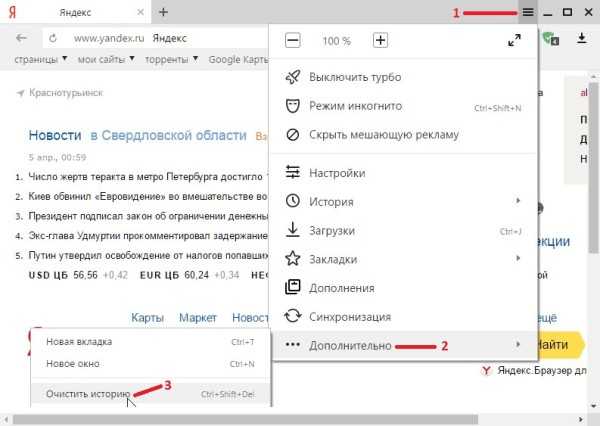The image size is (600, 426).
Task: Click the reload icon in address bar
Action: tap(52, 39)
